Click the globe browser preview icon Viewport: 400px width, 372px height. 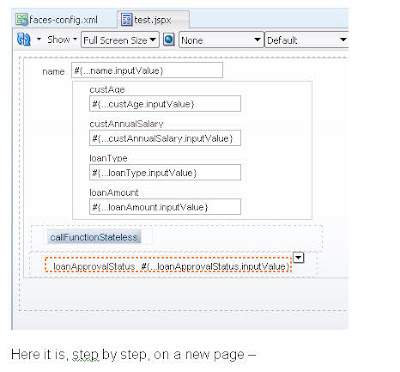(169, 40)
